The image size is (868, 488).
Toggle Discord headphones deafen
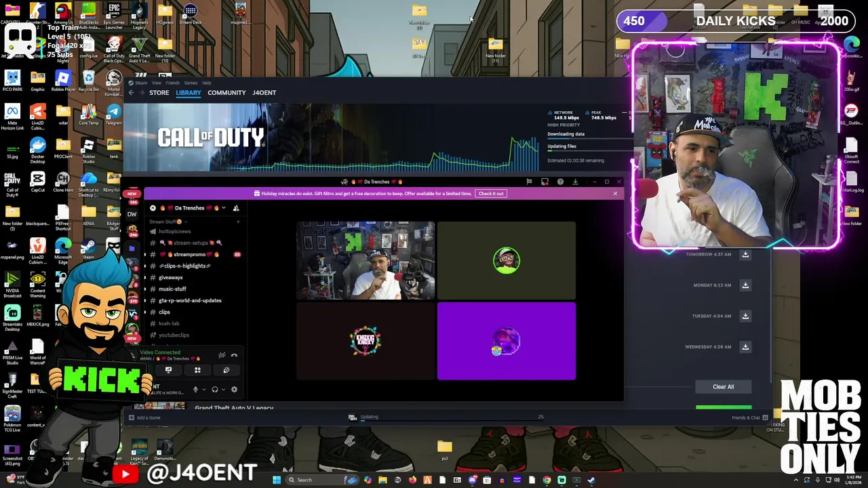pos(215,389)
